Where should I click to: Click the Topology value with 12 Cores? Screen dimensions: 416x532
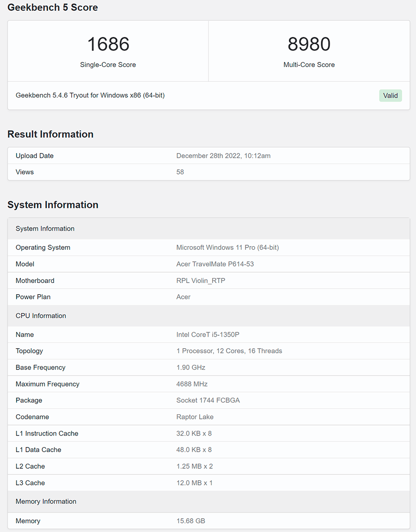(229, 351)
